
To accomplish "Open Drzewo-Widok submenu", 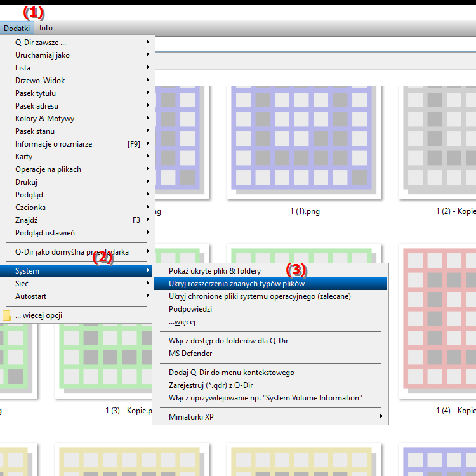I will pyautogui.click(x=77, y=81).
